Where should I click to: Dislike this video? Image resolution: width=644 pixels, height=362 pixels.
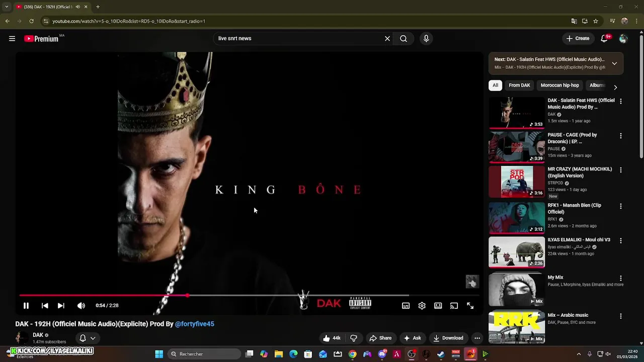tap(354, 338)
